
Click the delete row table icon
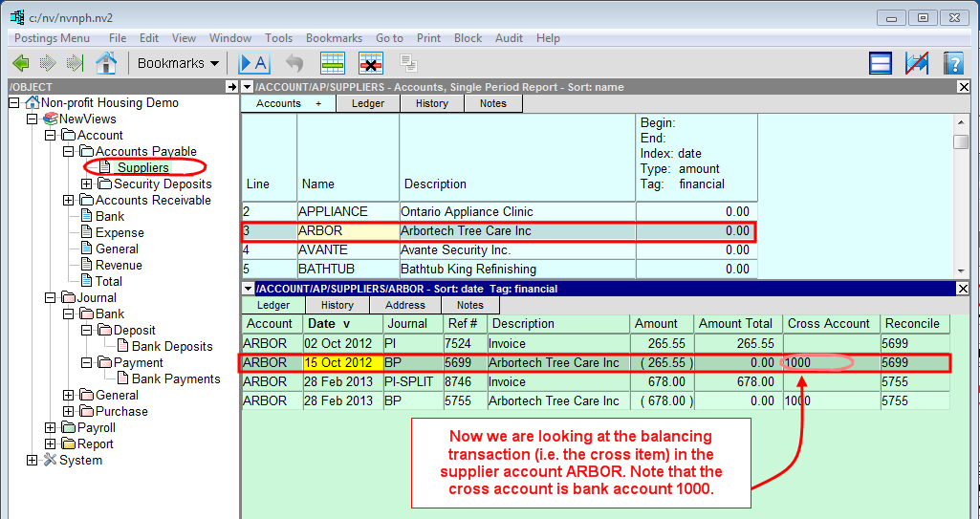[371, 63]
